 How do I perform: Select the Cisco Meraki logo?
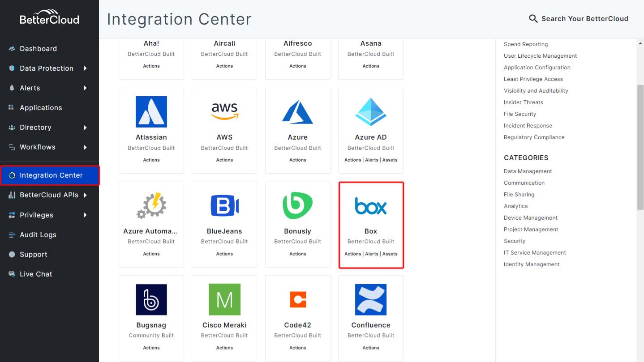(x=224, y=299)
